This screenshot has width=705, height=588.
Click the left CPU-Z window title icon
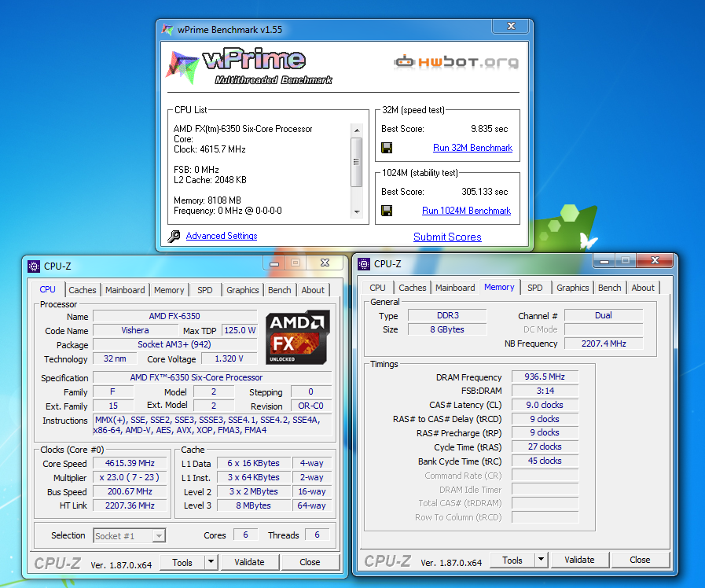pyautogui.click(x=34, y=266)
